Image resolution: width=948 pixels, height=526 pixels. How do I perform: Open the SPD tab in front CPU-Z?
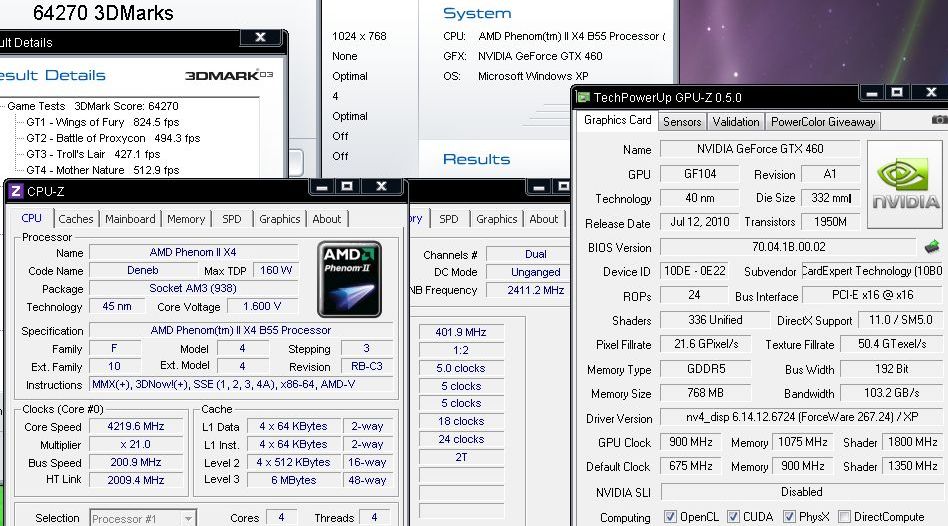click(x=232, y=219)
